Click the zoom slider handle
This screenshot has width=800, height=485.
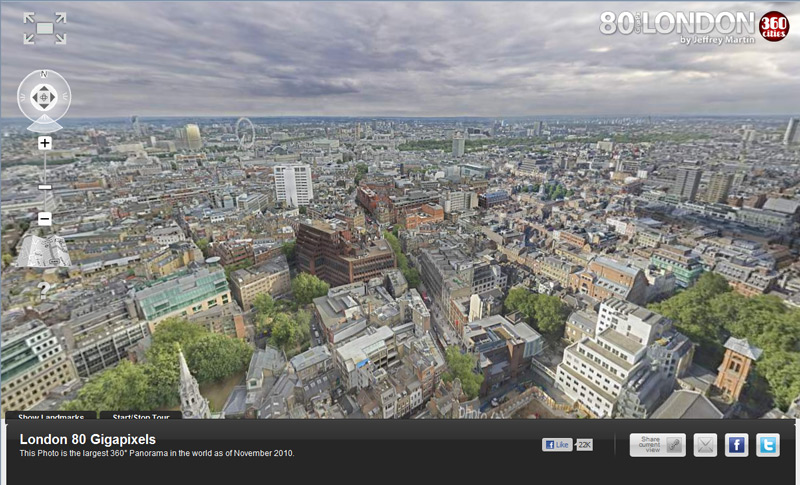45,186
